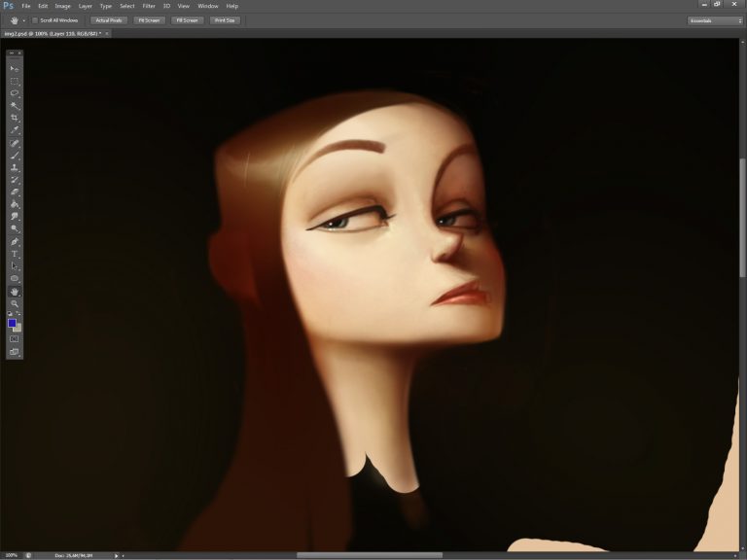Select the Eyedropper tool
The image size is (747, 560).
tap(15, 130)
